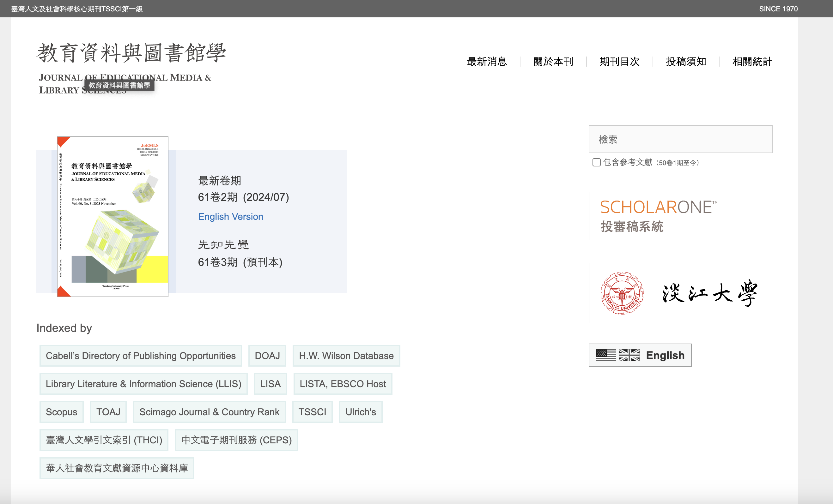This screenshot has height=504, width=833.
Task: Open the 最新消息 menu item
Action: coord(486,62)
